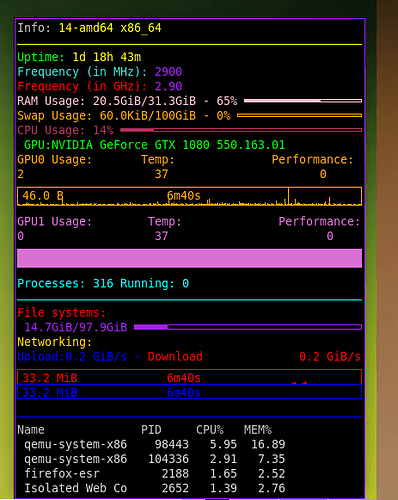
Task: Select the Isolated Web Co process row
Action: (155, 488)
